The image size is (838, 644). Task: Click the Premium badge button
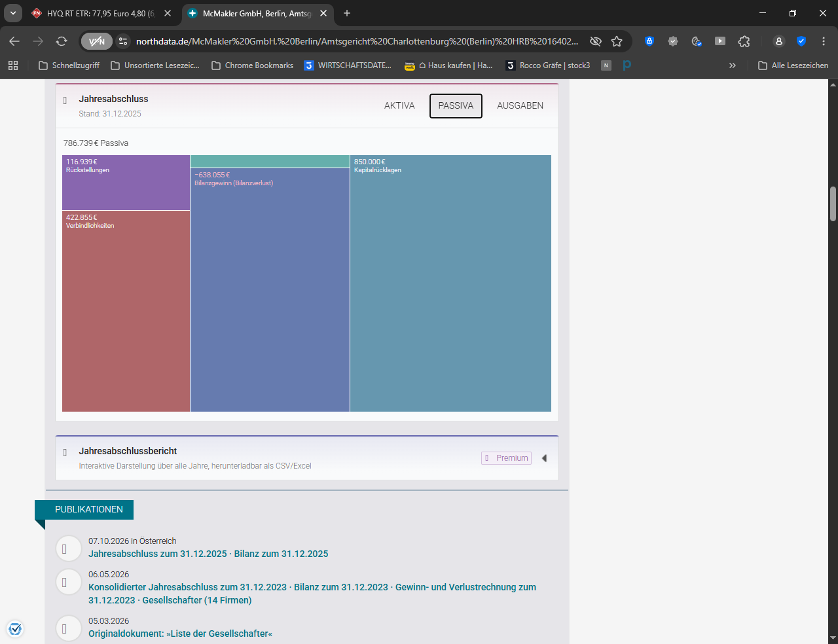coord(506,458)
